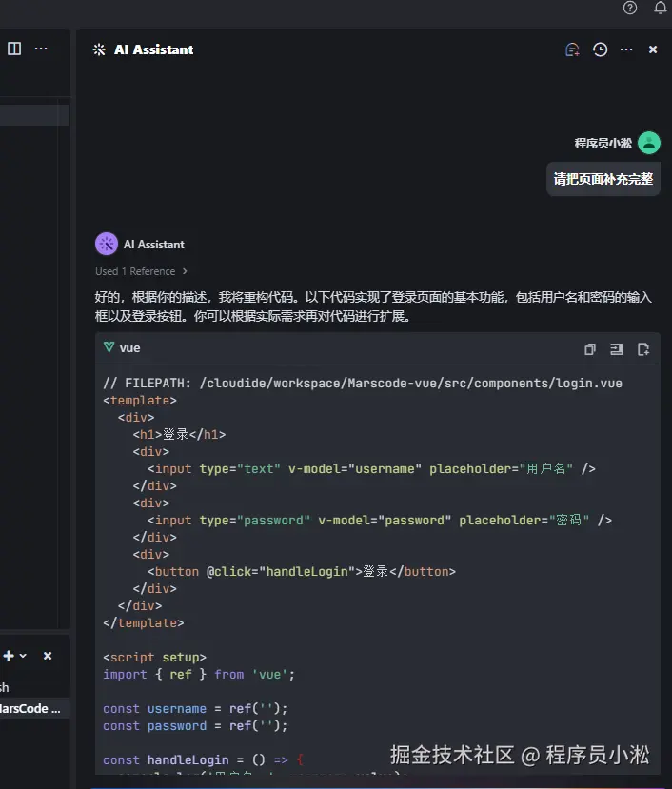
Task: Click the '<script setup>' line
Action: (x=154, y=657)
